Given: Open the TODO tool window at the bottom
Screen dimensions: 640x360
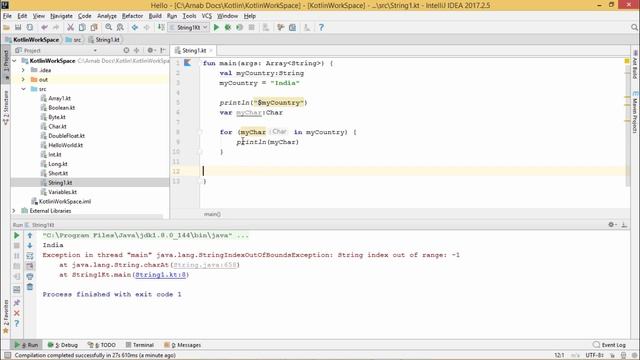Looking at the screenshot, I should click(102, 345).
